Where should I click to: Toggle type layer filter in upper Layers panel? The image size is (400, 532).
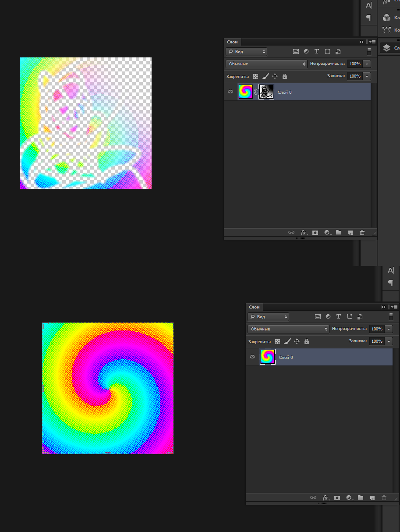pos(317,52)
